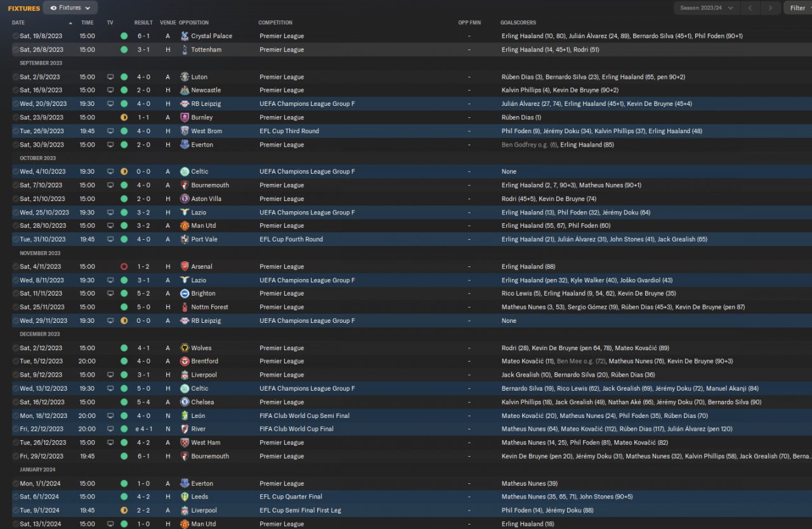Image resolution: width=812 pixels, height=529 pixels.
Task: Click the TV icon in the Brighton row
Action: [110, 294]
